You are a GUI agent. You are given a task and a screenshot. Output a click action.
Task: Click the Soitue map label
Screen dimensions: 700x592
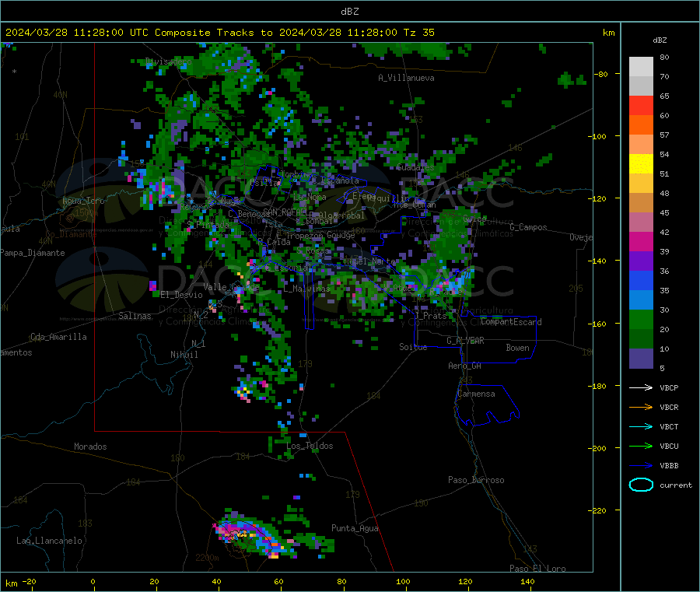pyautogui.click(x=413, y=347)
